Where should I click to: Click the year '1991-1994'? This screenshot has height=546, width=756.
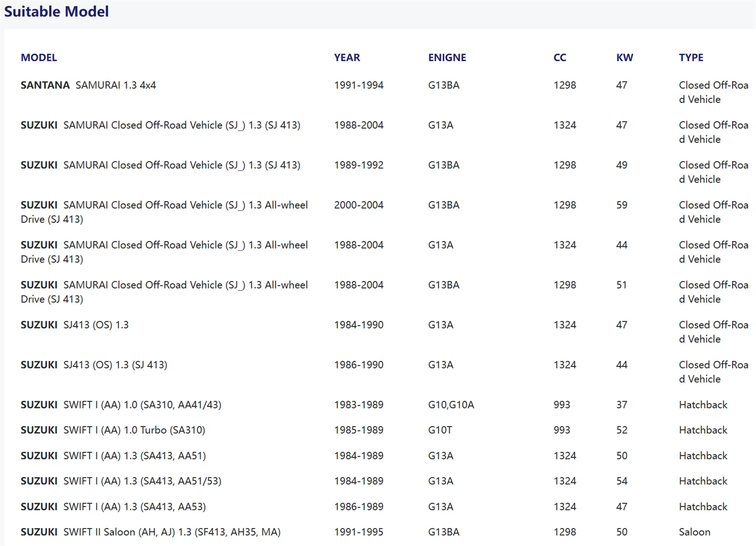point(359,85)
